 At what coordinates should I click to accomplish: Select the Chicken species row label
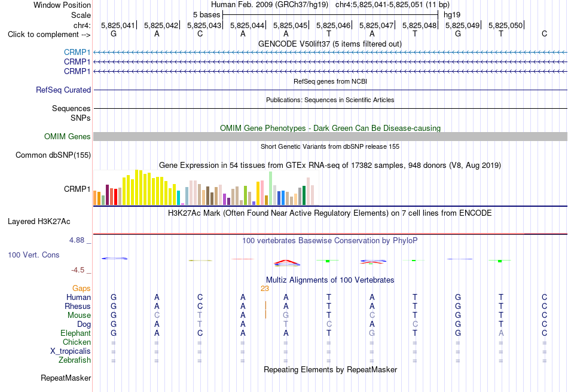(x=77, y=342)
